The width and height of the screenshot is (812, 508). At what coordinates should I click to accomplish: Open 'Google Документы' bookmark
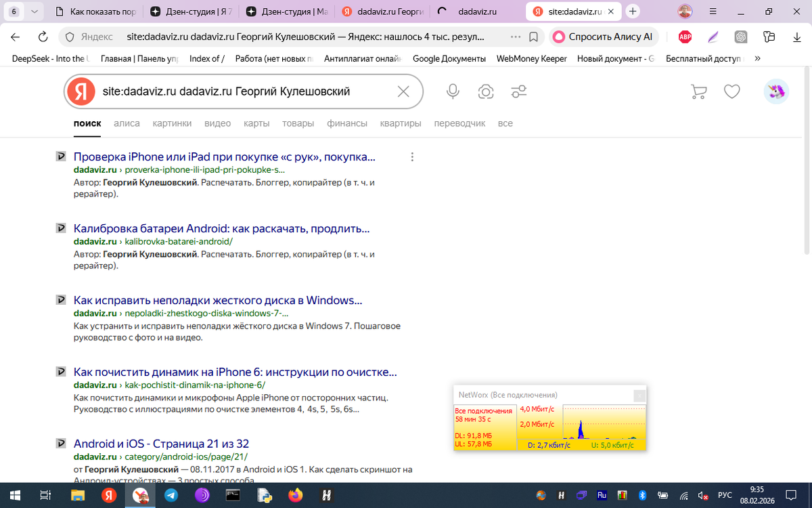point(449,58)
